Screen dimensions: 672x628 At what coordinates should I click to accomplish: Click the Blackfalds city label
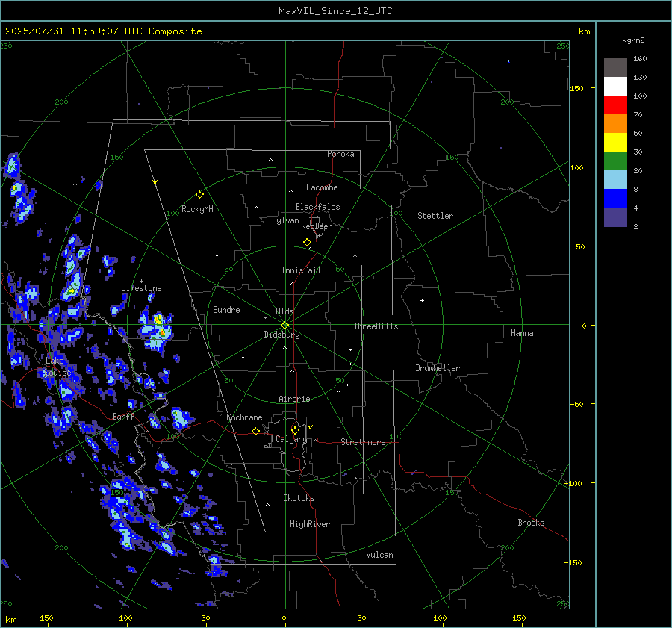point(317,207)
